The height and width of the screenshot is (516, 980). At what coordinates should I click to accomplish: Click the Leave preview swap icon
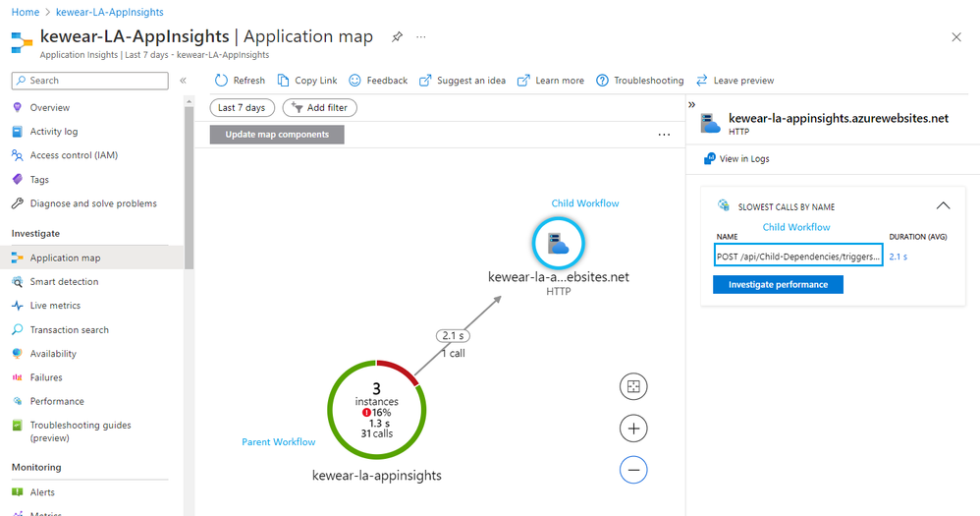[702, 80]
